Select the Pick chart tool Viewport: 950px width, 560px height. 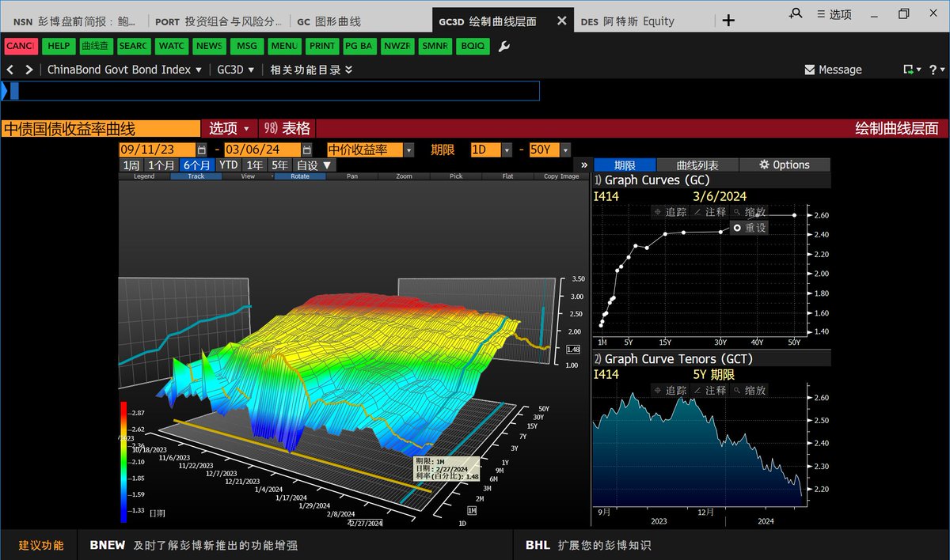tap(456, 176)
